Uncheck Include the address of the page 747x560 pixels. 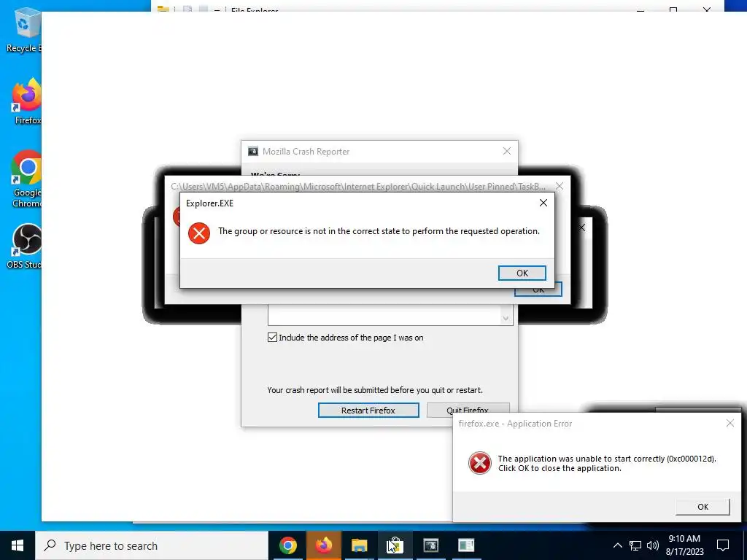coord(273,338)
